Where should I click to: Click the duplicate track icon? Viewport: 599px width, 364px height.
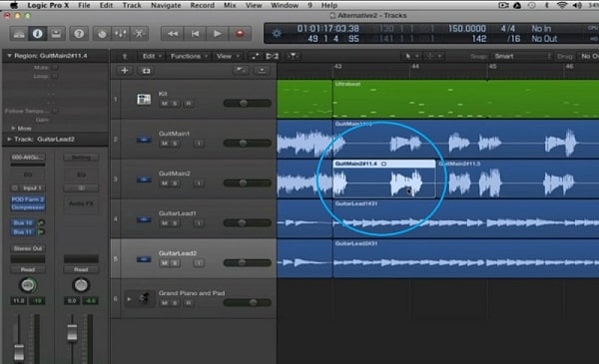[146, 70]
